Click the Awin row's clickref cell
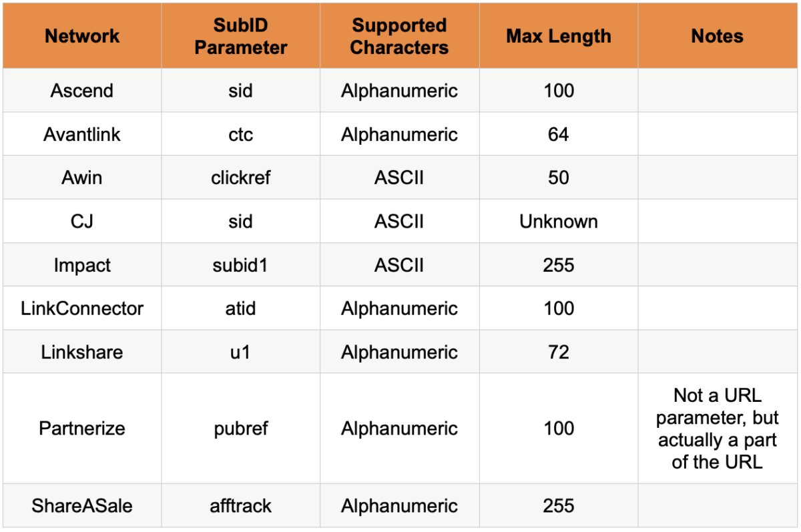This screenshot has height=532, width=801. (x=240, y=178)
